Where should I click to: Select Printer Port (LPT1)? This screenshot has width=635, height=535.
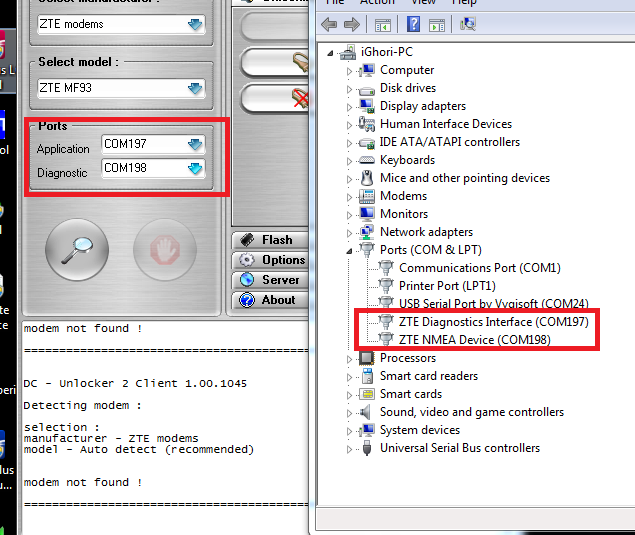(x=447, y=286)
